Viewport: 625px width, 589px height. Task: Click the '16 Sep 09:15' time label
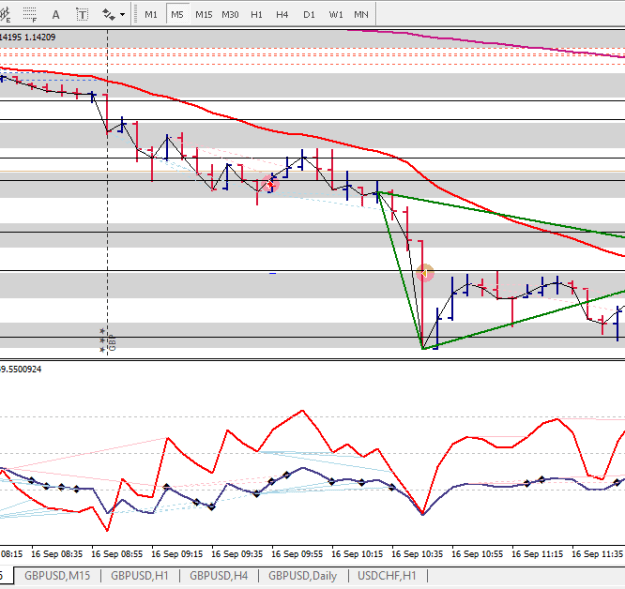coord(177,554)
